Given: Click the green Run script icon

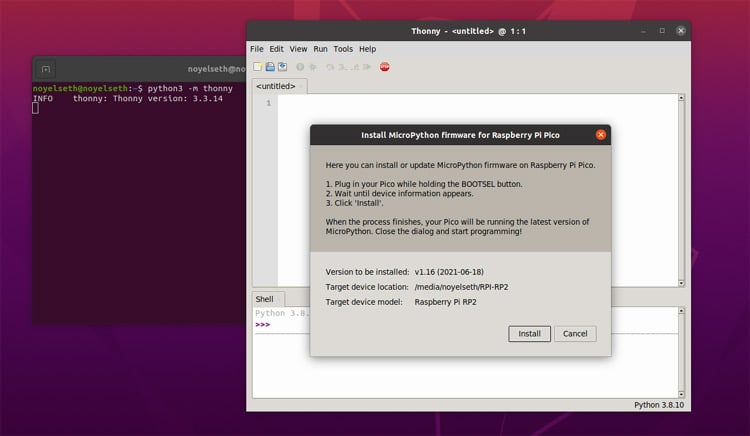Looking at the screenshot, I should (x=300, y=67).
